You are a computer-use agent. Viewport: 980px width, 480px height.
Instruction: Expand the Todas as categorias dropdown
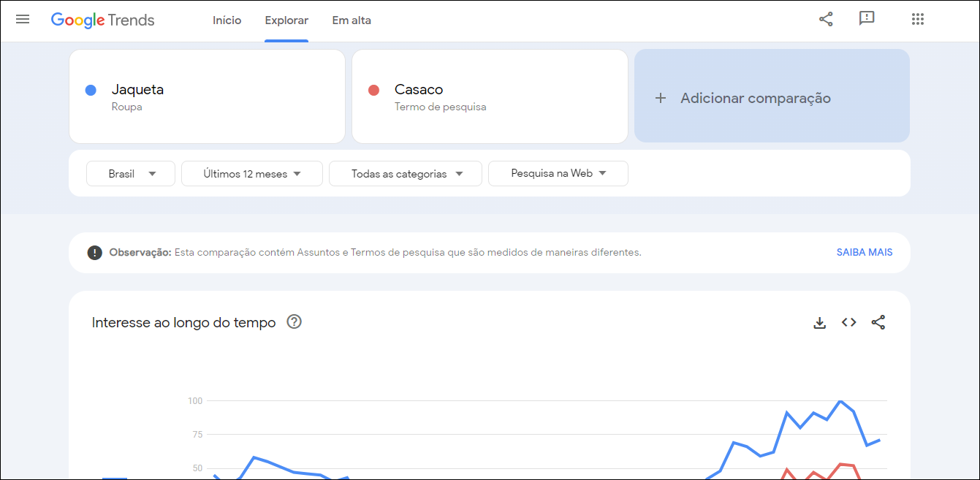tap(406, 174)
